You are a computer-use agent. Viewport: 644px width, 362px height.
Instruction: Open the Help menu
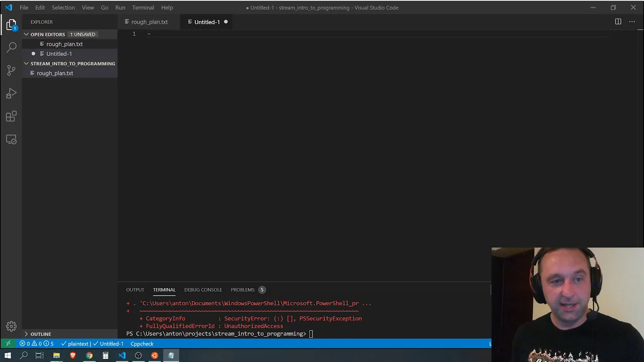(167, 8)
